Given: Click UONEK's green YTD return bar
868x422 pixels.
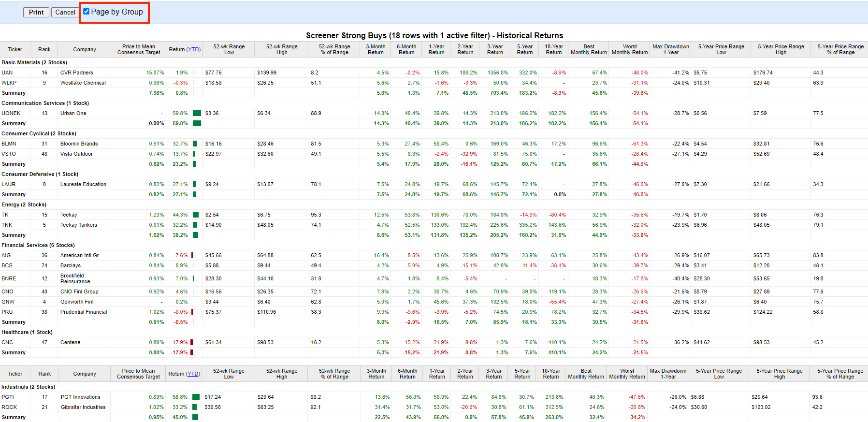Looking at the screenshot, I should pyautogui.click(x=197, y=113).
